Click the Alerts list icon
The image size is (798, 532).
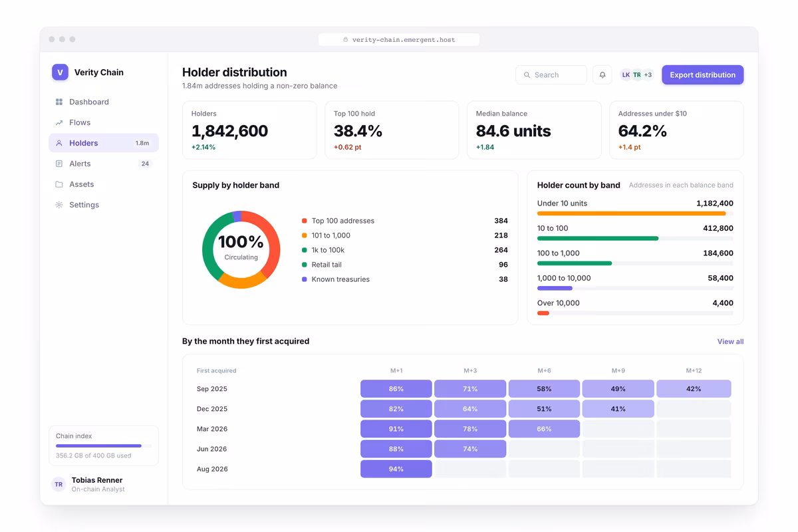point(59,164)
